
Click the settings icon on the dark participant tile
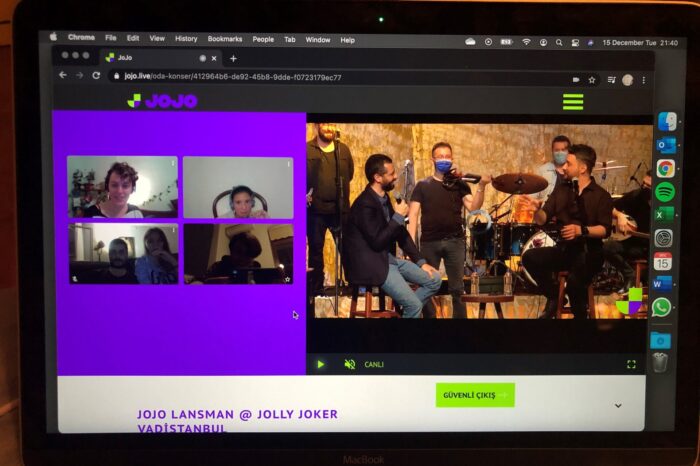point(288,279)
